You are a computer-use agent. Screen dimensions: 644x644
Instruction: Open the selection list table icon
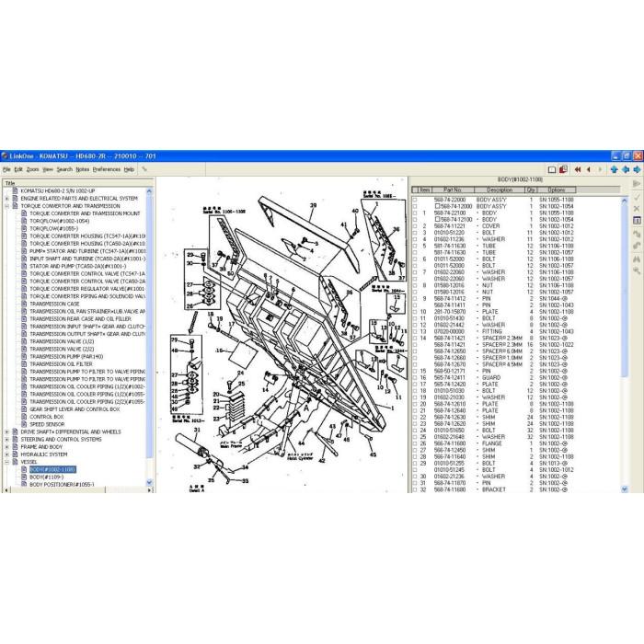click(637, 221)
